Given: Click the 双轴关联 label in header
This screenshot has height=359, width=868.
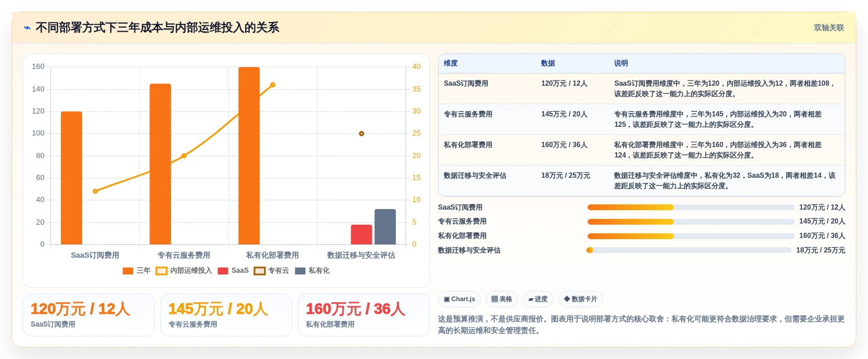Looking at the screenshot, I should [829, 28].
